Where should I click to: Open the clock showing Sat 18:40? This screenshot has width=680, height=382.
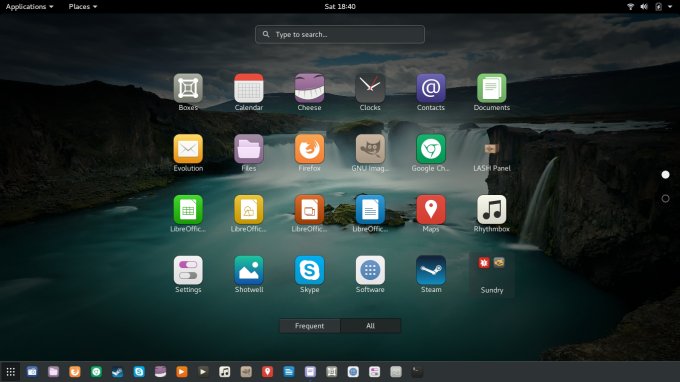click(x=340, y=7)
